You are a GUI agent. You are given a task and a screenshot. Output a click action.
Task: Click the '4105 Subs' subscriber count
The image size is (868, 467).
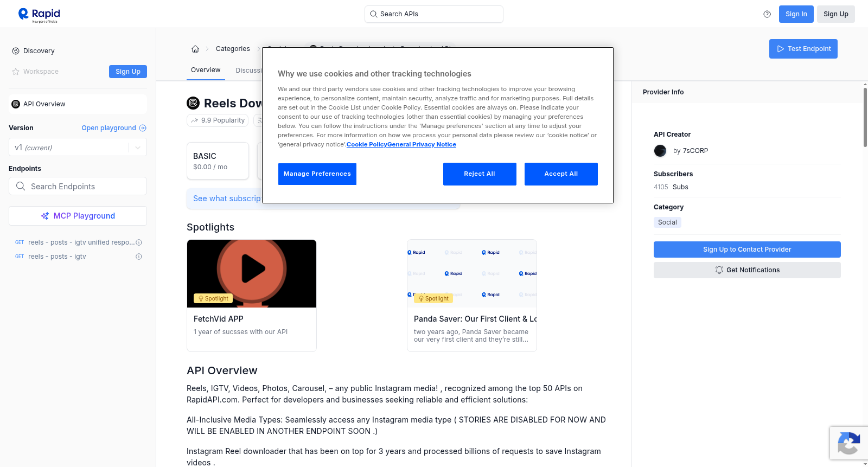point(671,187)
